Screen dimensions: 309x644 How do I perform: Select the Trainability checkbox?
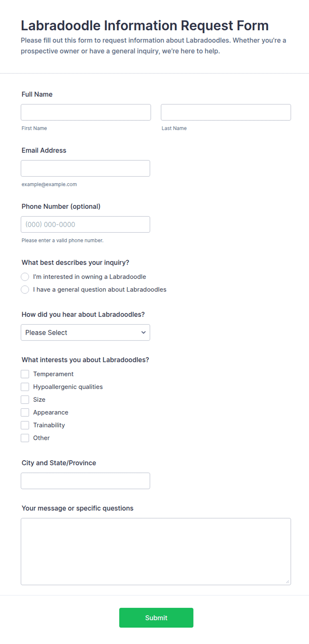click(x=25, y=425)
